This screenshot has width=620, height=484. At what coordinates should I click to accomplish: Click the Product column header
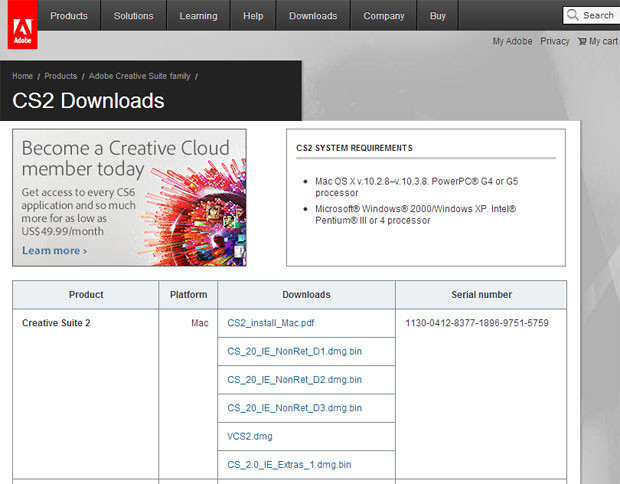tap(86, 295)
